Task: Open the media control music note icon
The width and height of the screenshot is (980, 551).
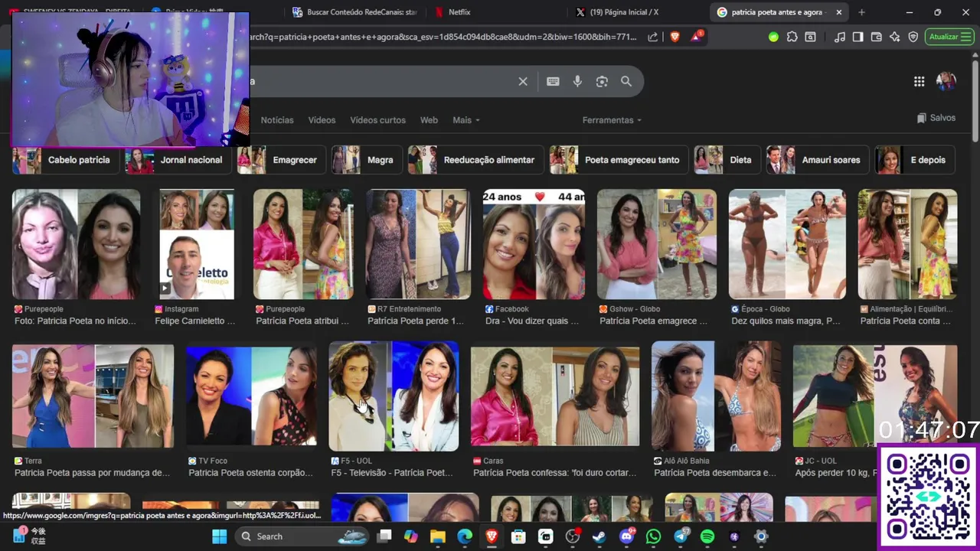Action: pos(840,37)
